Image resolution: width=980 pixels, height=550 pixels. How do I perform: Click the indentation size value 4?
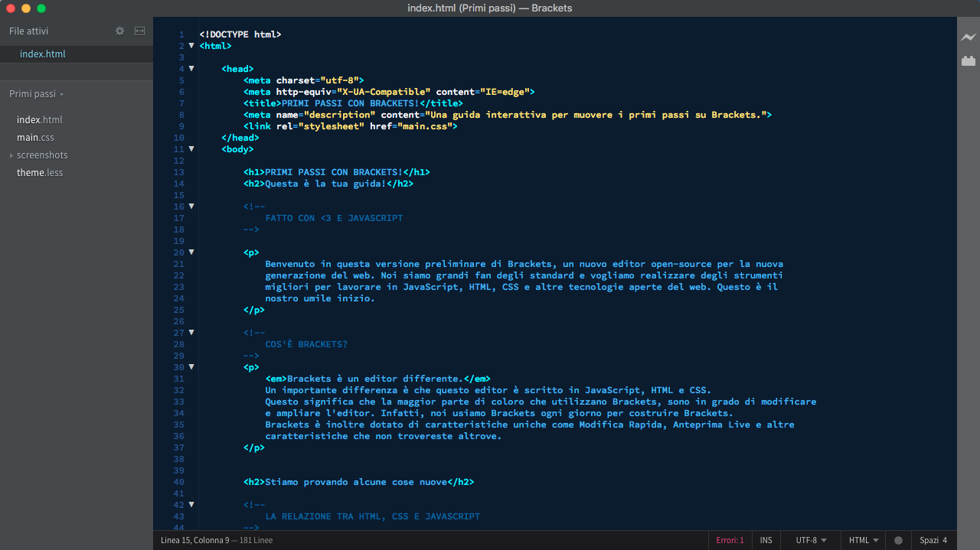pos(945,540)
